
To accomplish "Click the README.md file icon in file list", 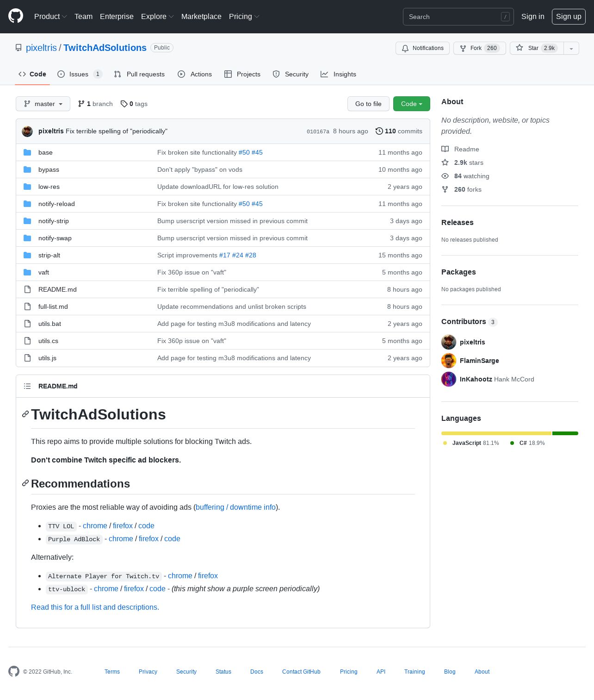I will [27, 289].
